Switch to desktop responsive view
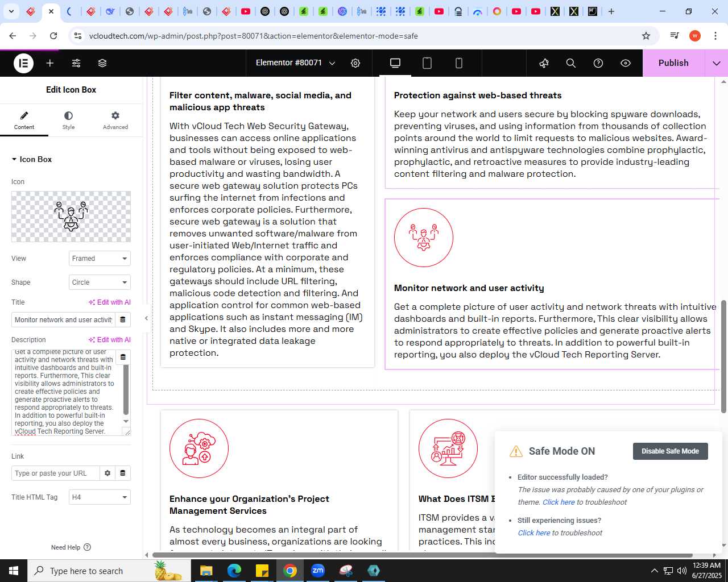Image resolution: width=728 pixels, height=582 pixels. click(395, 63)
